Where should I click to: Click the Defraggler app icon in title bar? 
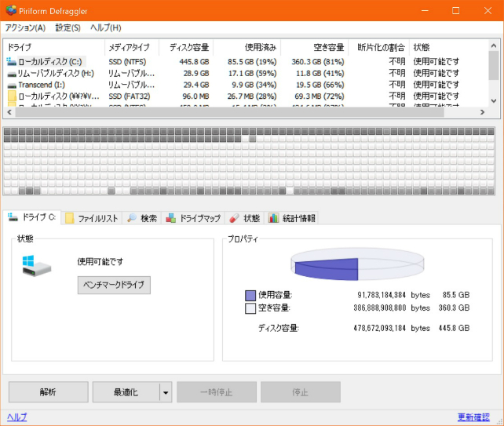point(11,11)
